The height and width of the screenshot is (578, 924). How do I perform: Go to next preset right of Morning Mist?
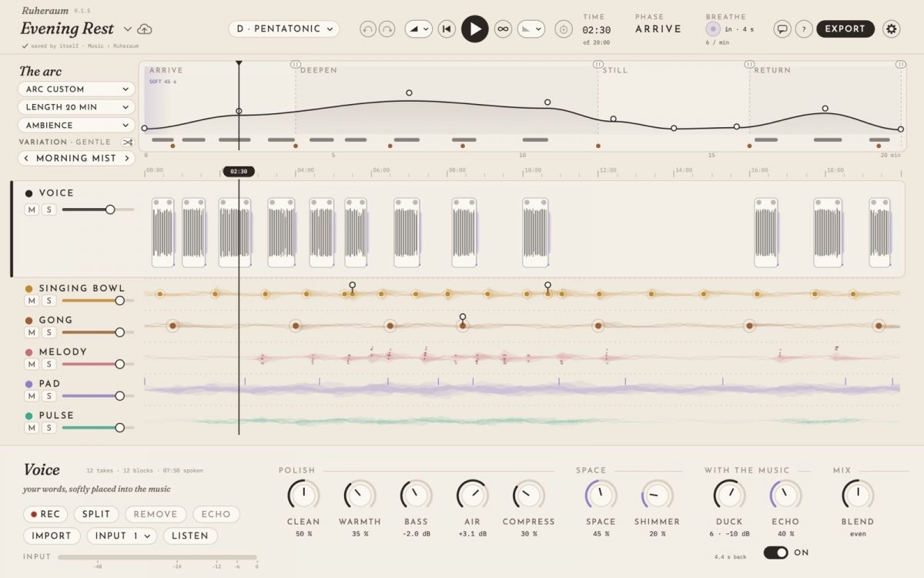126,158
